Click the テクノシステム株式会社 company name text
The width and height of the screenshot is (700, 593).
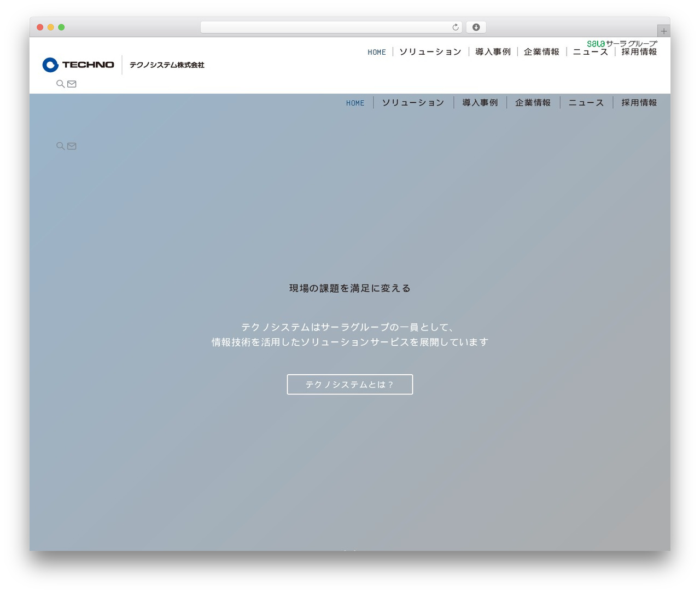(x=167, y=65)
